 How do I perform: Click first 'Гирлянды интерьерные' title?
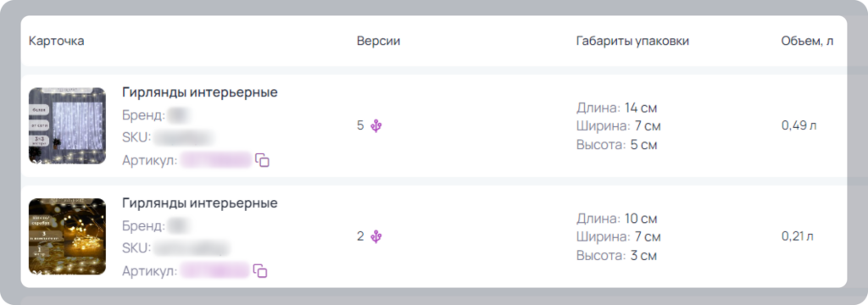pyautogui.click(x=200, y=92)
